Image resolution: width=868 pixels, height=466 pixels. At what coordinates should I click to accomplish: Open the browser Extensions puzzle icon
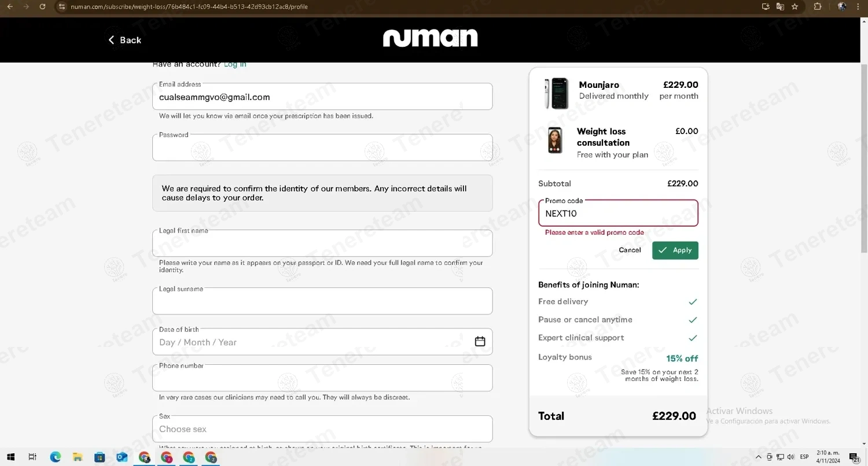(818, 6)
